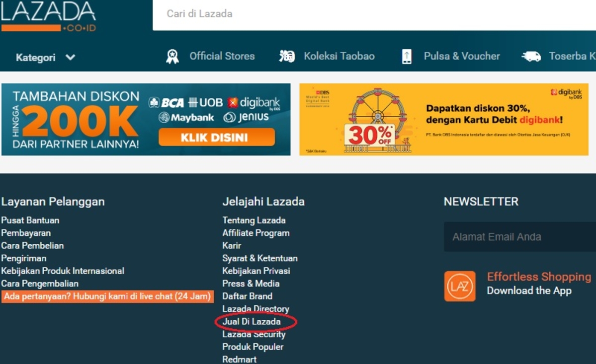Click the Pulsa & Voucher phone icon
The image size is (596, 364).
[x=407, y=57]
